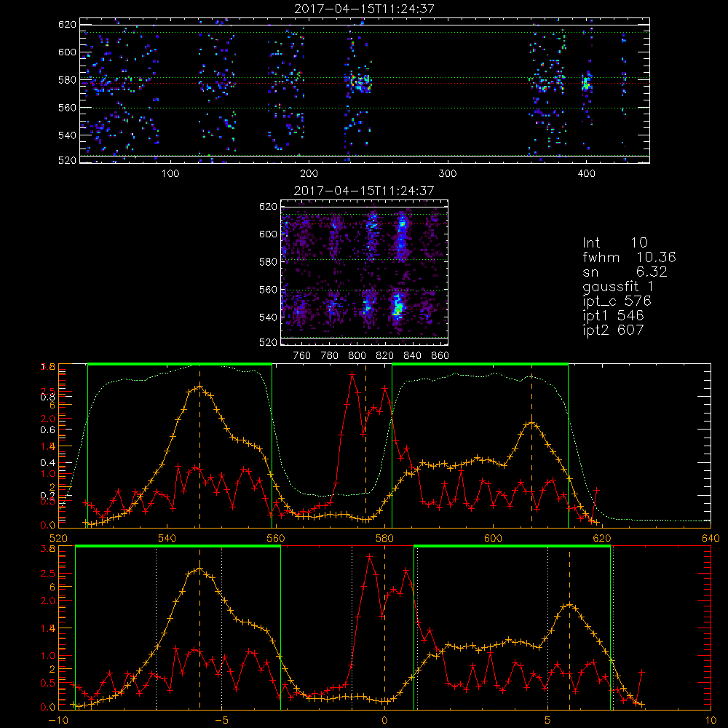
Task: Click x-axis label 860 on the middle plot
Action: tap(440, 356)
